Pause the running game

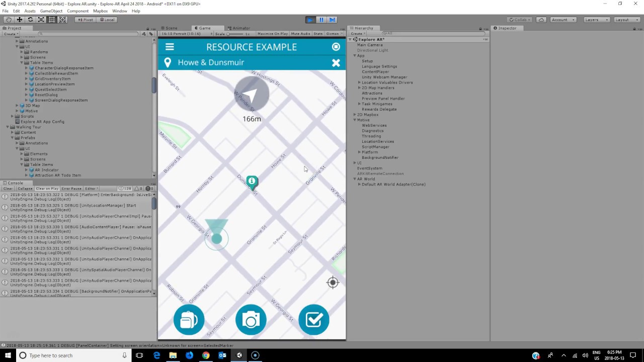tap(321, 19)
